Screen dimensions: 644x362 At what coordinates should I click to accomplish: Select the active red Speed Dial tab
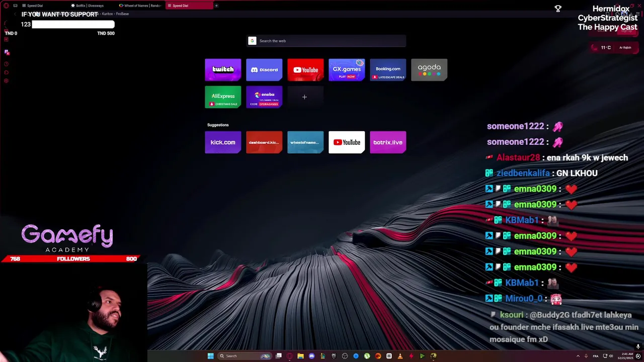pos(189,6)
